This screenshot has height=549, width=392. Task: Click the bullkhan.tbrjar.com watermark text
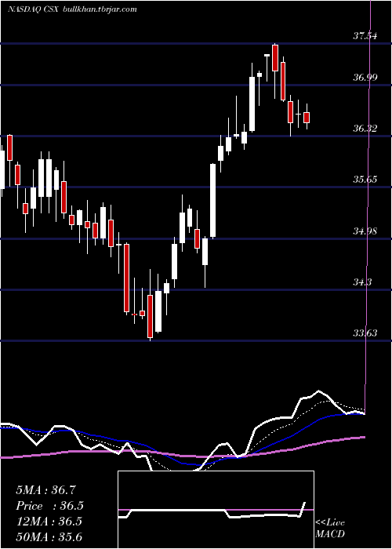click(100, 9)
